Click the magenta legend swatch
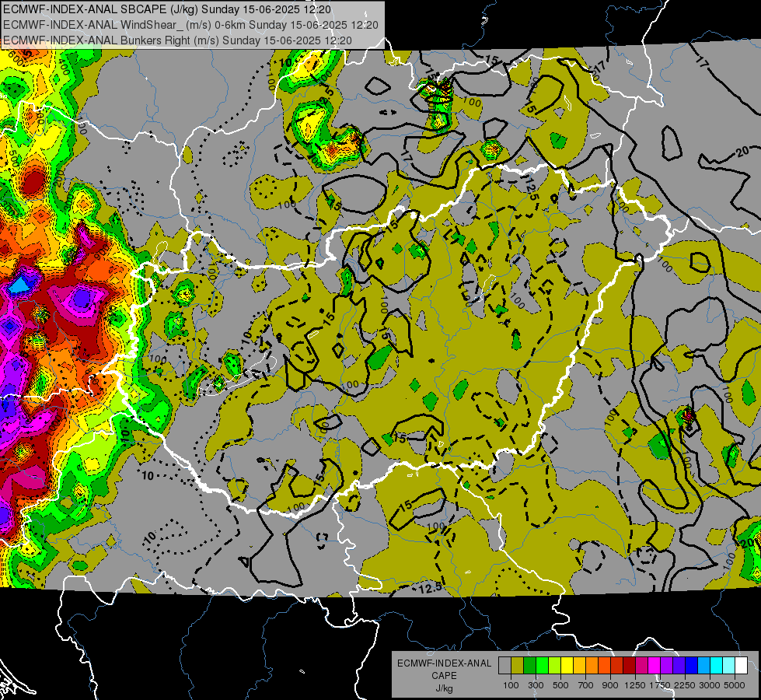 pos(655,666)
